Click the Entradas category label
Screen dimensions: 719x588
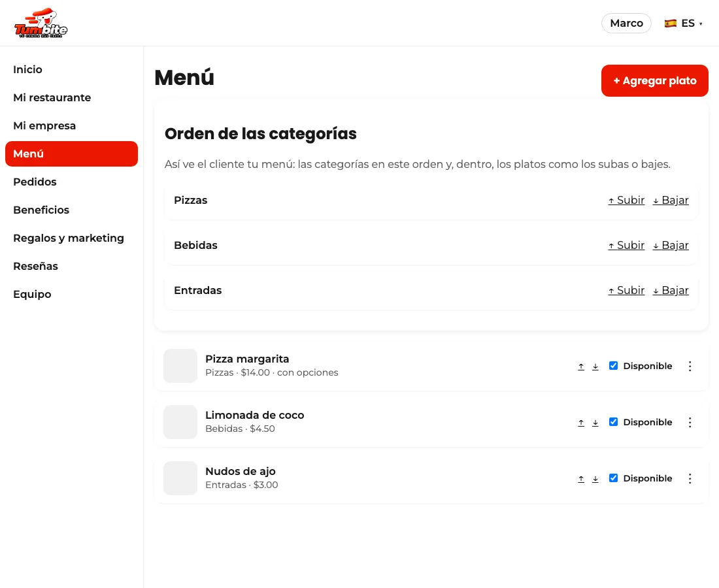pos(197,291)
